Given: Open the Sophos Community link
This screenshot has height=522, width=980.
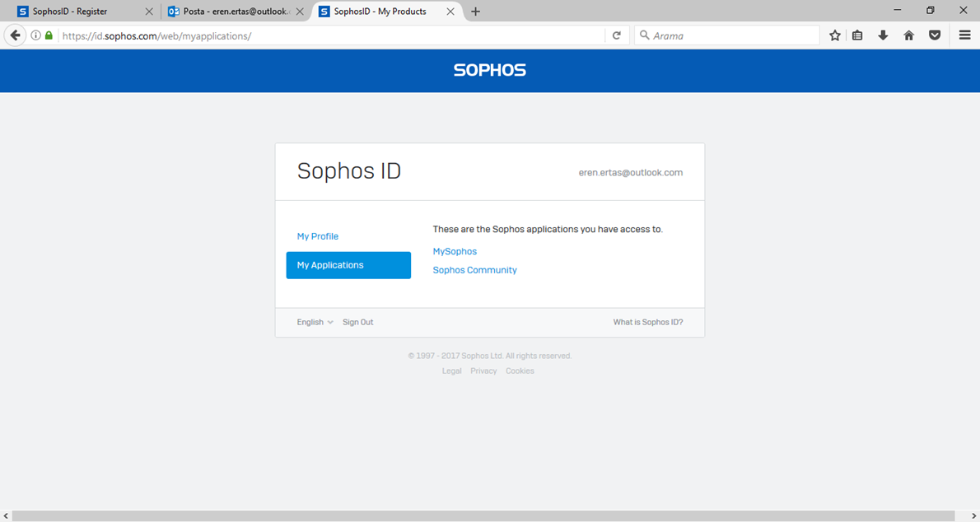Looking at the screenshot, I should [474, 270].
